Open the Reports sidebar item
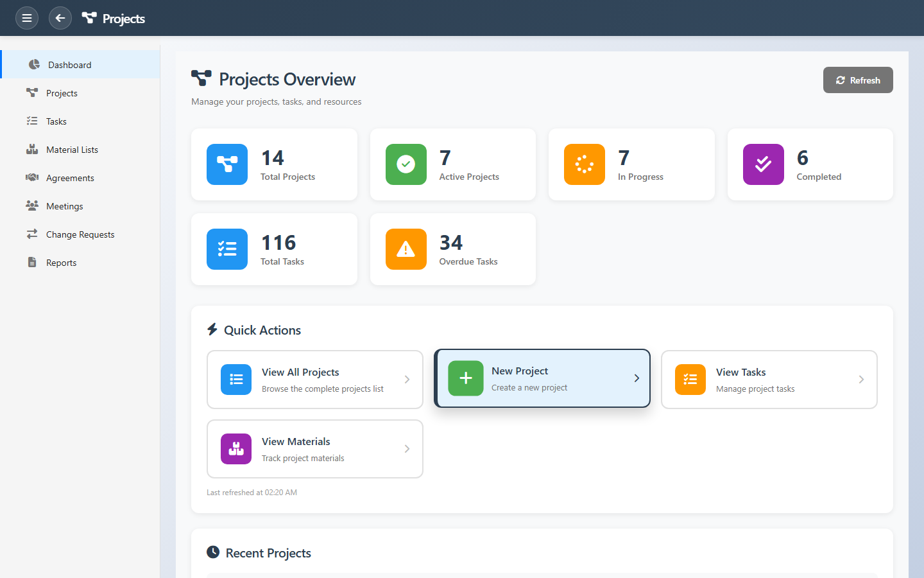The image size is (924, 578). pyautogui.click(x=61, y=263)
